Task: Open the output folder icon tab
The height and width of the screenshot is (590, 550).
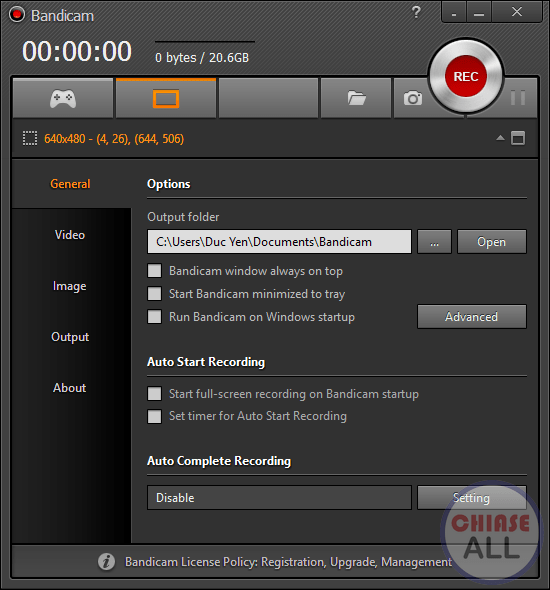Action: (356, 99)
